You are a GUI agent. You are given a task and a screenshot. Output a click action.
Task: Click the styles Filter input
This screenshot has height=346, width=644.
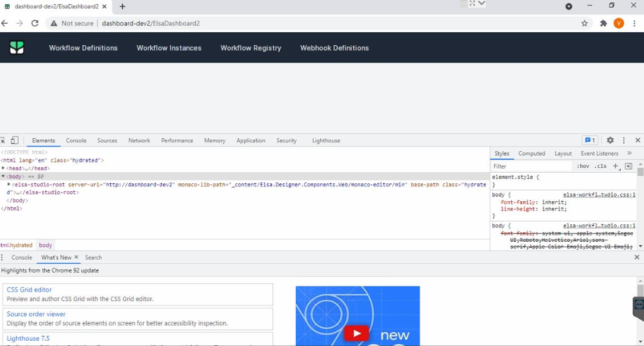coord(532,166)
